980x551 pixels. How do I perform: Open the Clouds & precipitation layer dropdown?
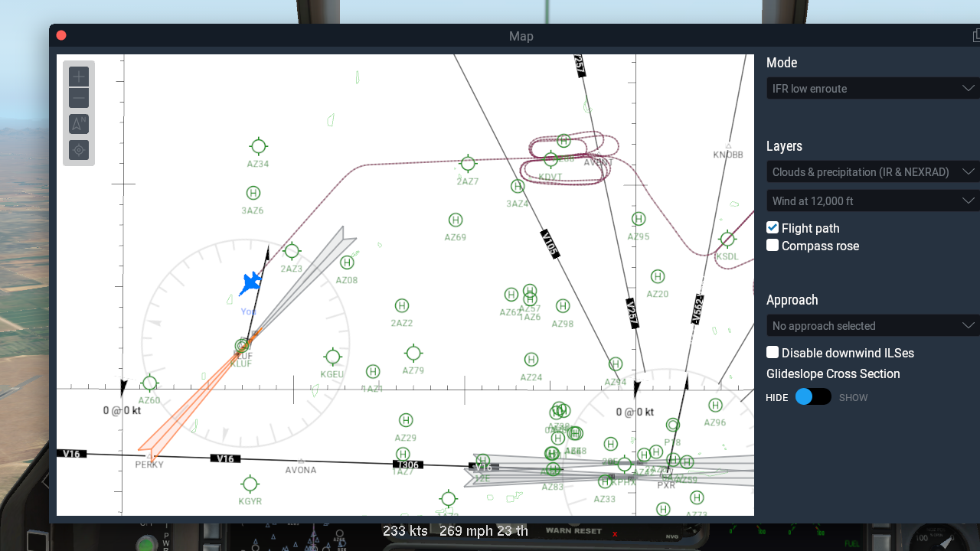[x=873, y=172]
